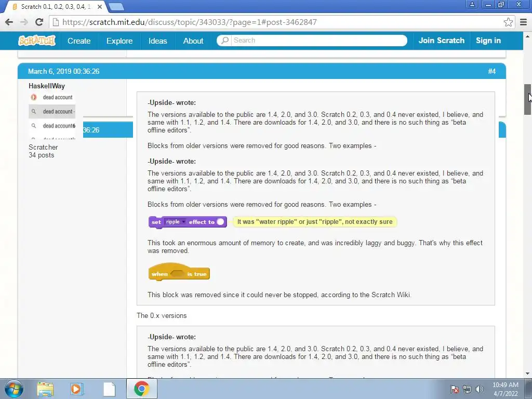Click the Join Scratch button

tap(442, 41)
